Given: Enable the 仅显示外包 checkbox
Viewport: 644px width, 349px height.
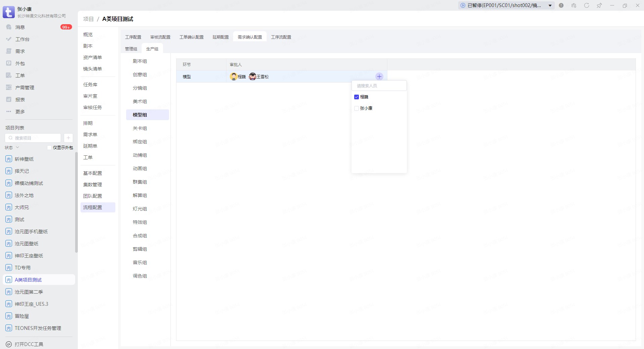Looking at the screenshot, I should pyautogui.click(x=49, y=148).
